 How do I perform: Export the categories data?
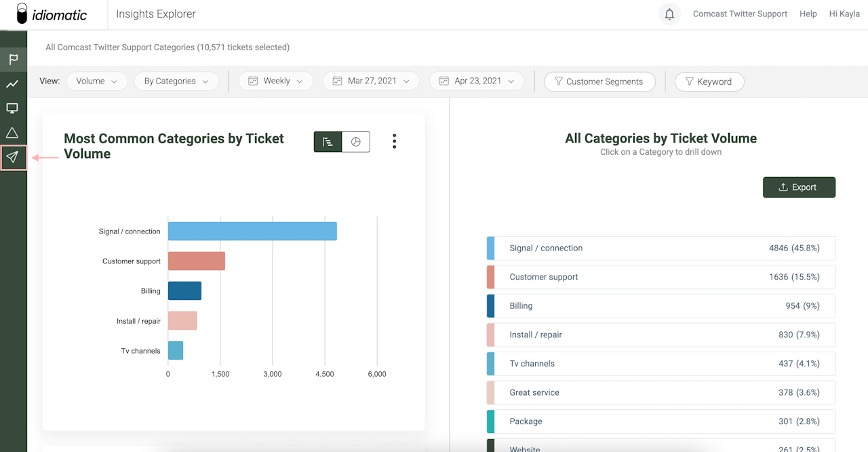click(799, 187)
